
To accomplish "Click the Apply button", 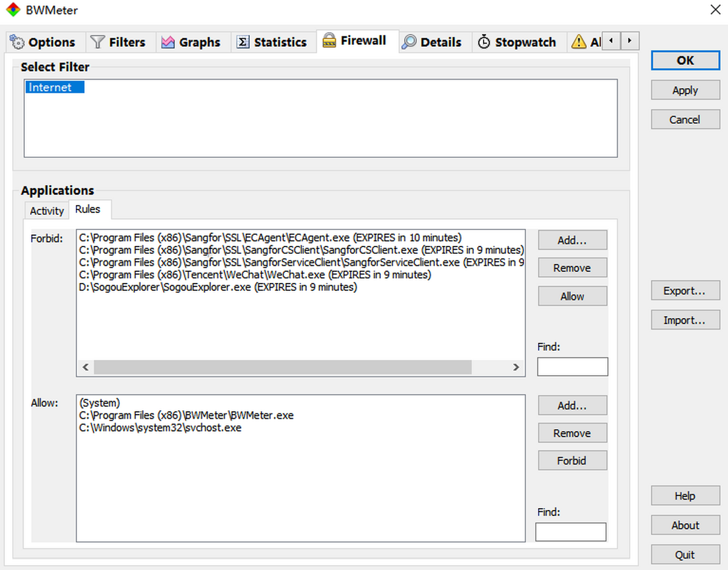I will pyautogui.click(x=685, y=90).
